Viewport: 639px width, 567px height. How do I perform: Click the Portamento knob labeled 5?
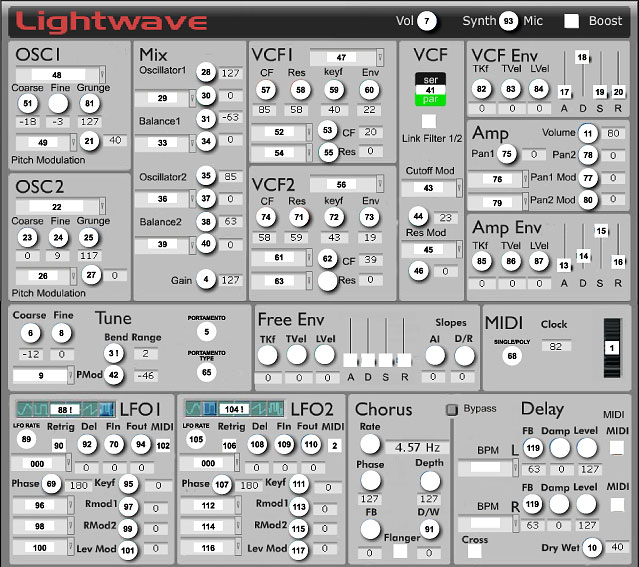click(x=207, y=332)
